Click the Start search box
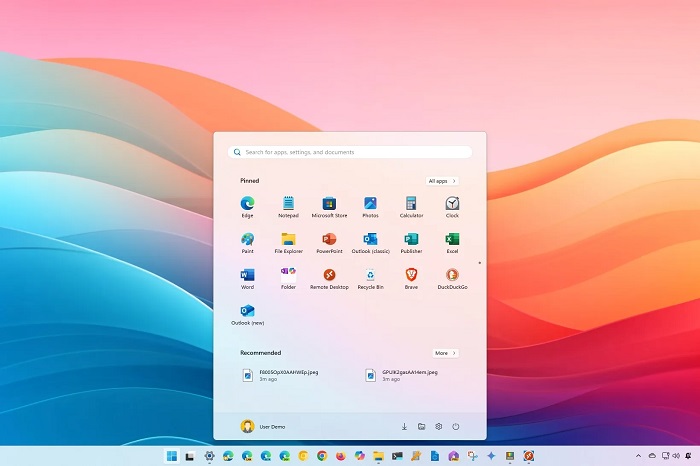This screenshot has height=466, width=700. click(x=350, y=152)
